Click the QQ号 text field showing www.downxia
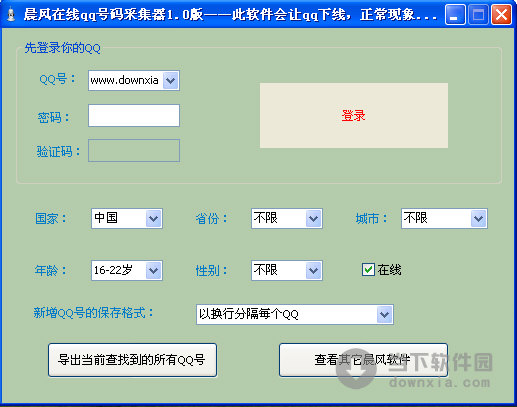The height and width of the screenshot is (407, 517). [126, 80]
